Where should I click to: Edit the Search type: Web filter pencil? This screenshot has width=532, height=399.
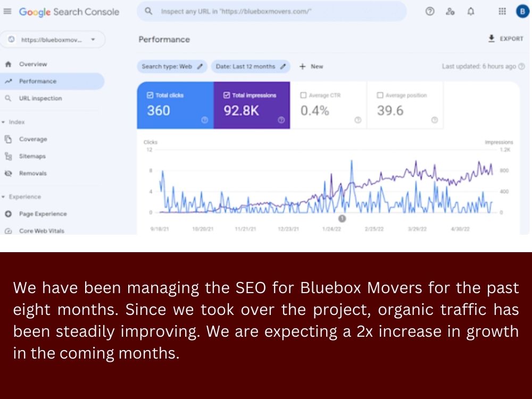[200, 66]
